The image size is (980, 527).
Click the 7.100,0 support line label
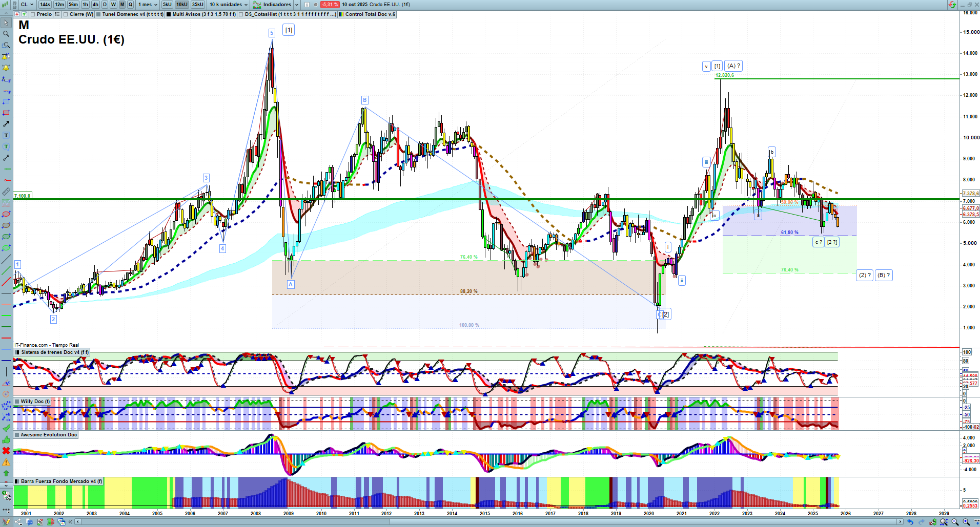23,196
